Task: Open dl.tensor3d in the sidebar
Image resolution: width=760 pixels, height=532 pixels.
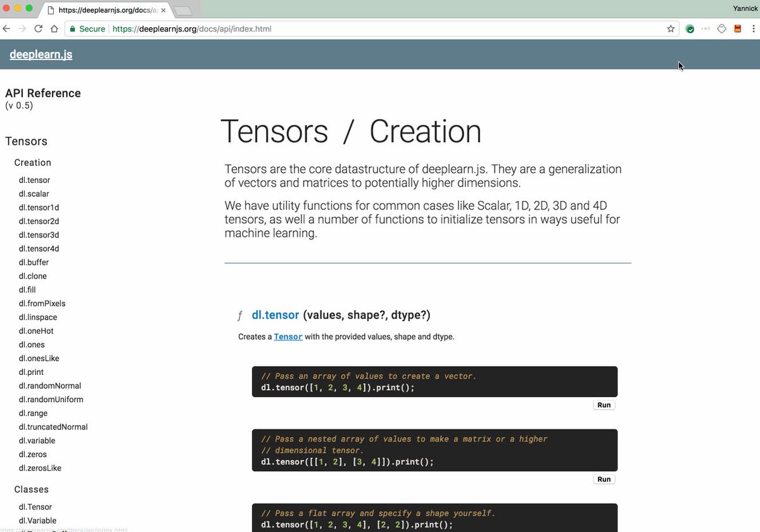Action: coord(39,235)
